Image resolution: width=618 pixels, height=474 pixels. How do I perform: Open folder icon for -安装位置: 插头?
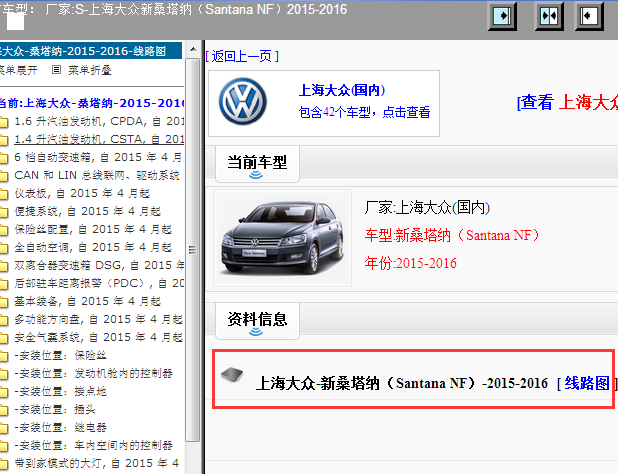3,410
